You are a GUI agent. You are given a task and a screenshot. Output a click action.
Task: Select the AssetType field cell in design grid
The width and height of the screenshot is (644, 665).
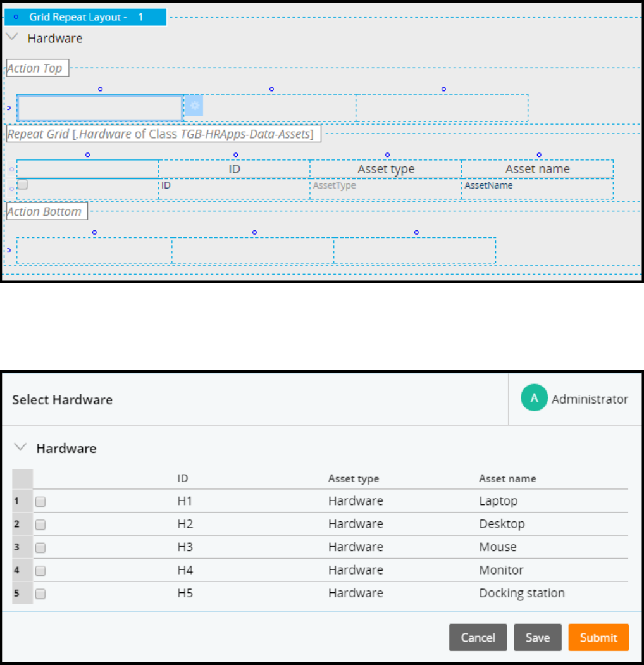point(386,189)
